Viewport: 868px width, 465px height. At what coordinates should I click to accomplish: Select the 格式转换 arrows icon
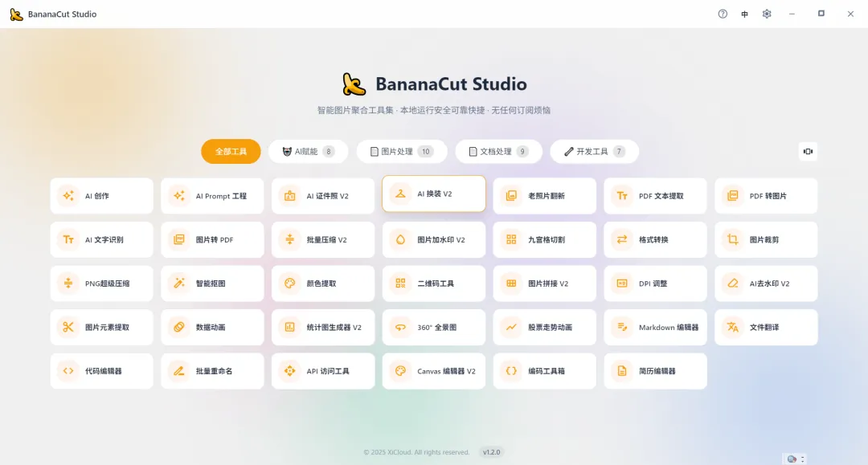[x=621, y=239]
